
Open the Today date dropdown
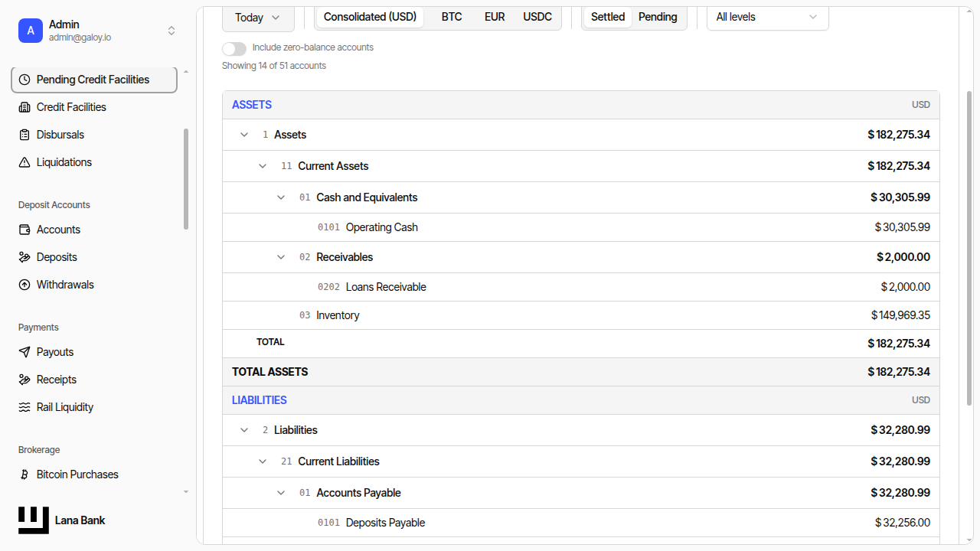click(258, 18)
